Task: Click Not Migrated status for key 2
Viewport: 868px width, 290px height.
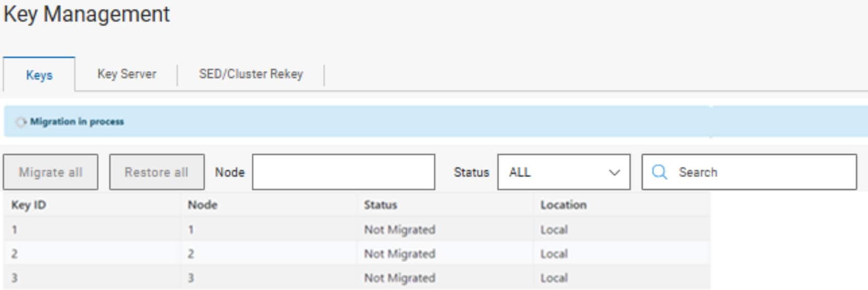Action: (x=400, y=253)
